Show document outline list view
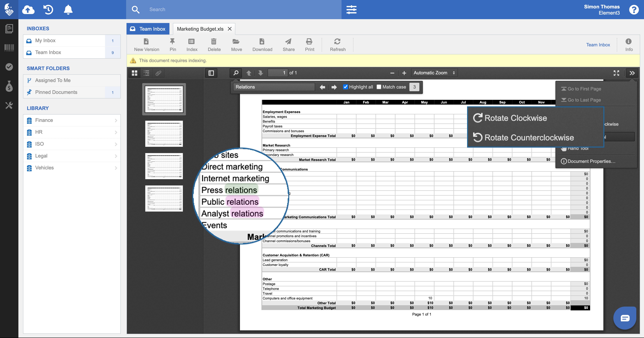 146,73
